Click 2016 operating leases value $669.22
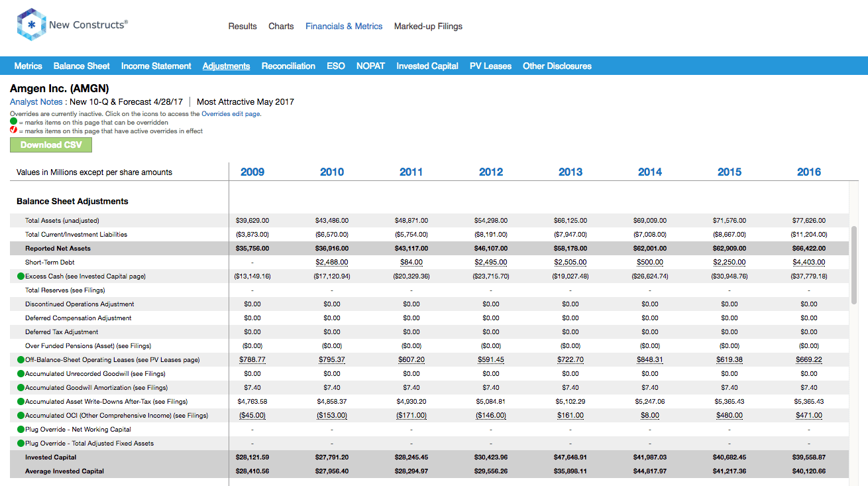 (809, 359)
